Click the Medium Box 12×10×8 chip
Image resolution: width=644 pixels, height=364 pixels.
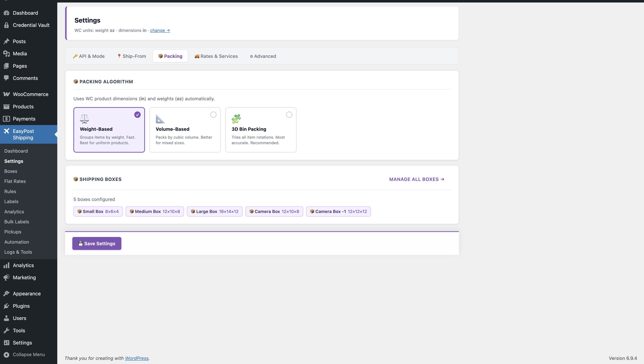pos(155,211)
